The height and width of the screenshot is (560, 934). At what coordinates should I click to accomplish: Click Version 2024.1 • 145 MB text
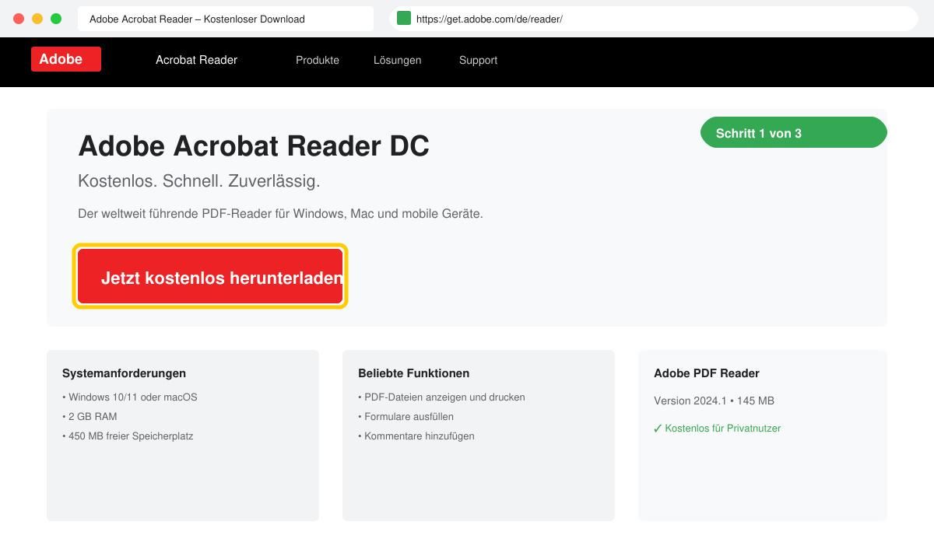[714, 401]
